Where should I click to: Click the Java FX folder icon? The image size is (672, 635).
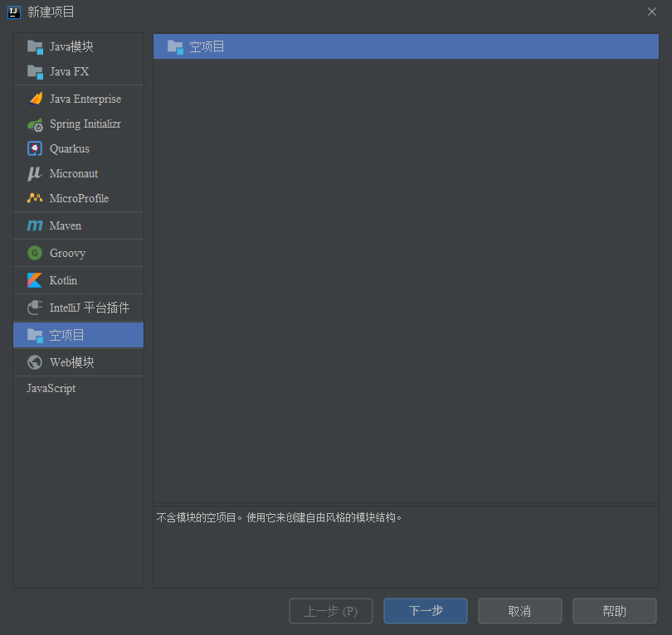tap(35, 71)
